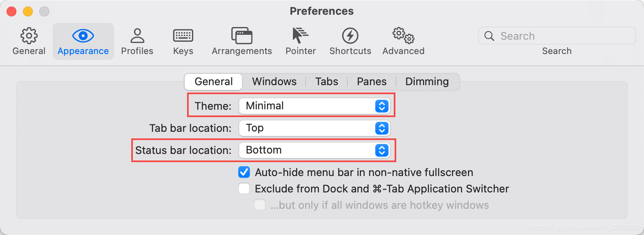
Task: Open the Profiles person icon
Action: pos(137,36)
